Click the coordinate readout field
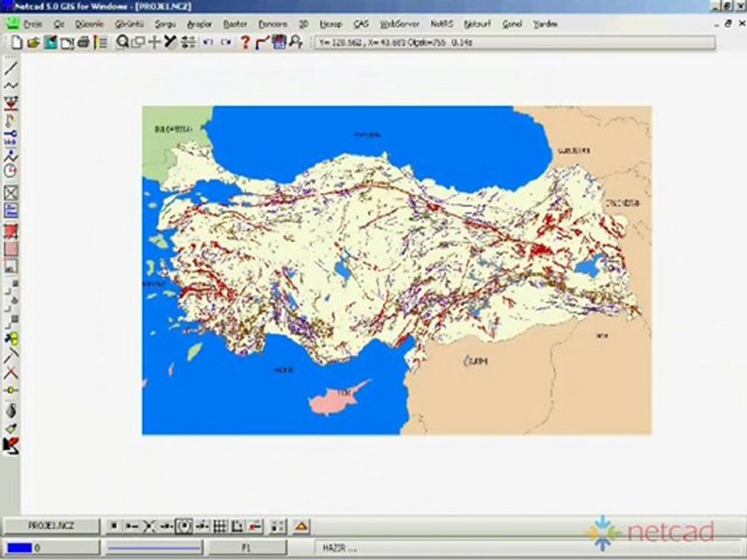 click(x=514, y=42)
